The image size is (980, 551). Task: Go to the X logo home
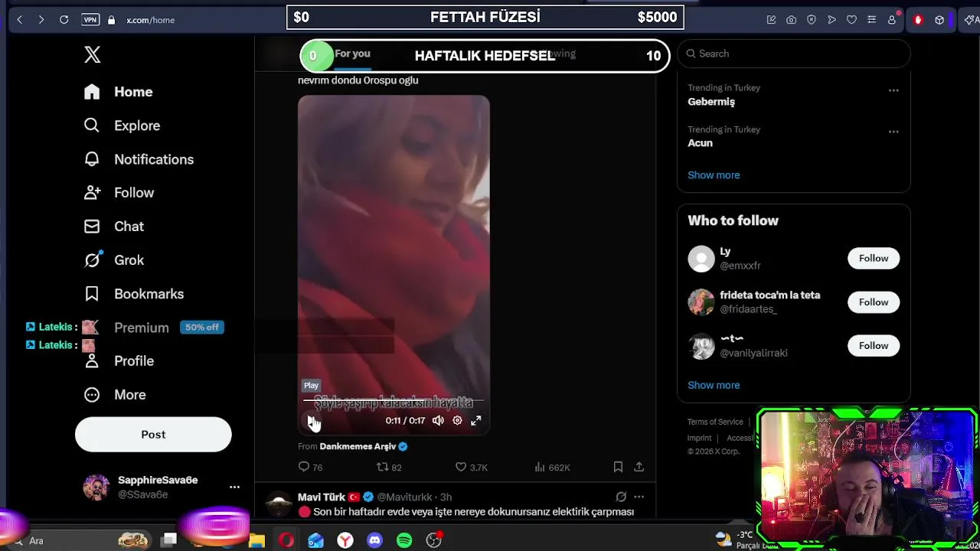pyautogui.click(x=92, y=54)
